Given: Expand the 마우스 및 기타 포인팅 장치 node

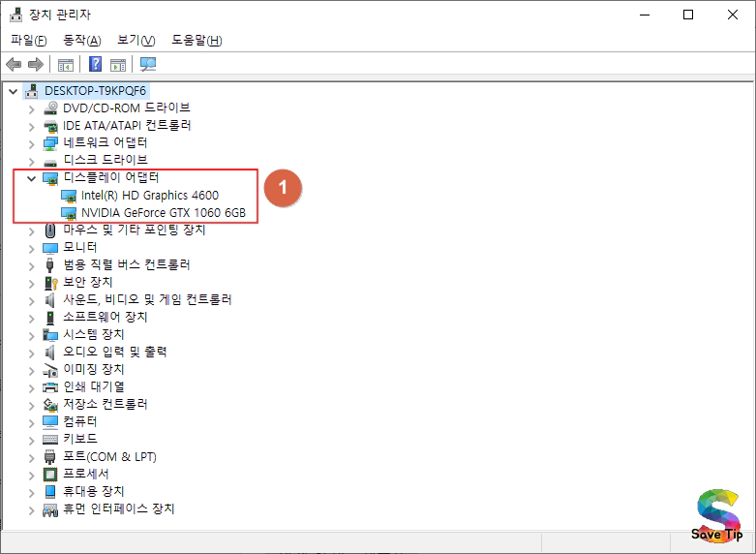Looking at the screenshot, I should point(32,231).
